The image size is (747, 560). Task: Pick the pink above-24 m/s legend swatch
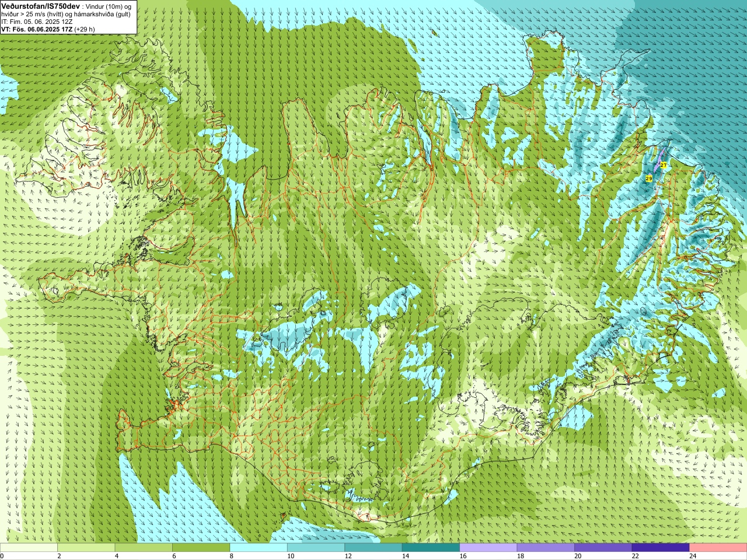718,548
